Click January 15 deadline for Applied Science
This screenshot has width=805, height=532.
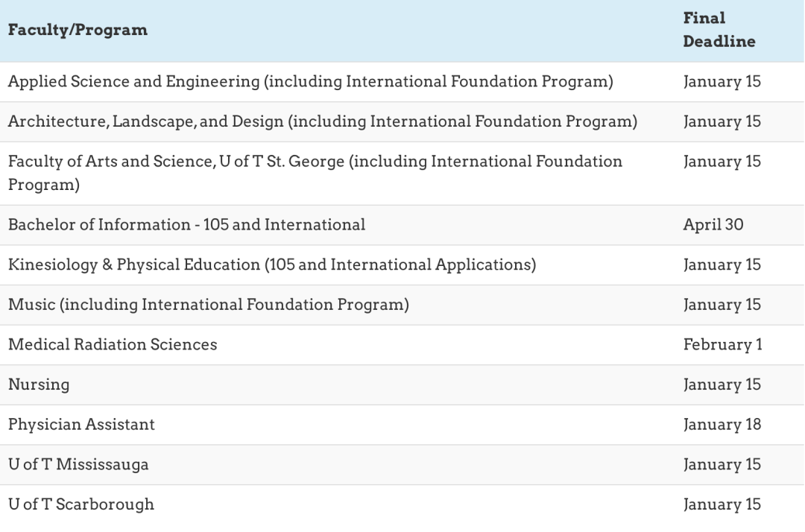pyautogui.click(x=722, y=82)
